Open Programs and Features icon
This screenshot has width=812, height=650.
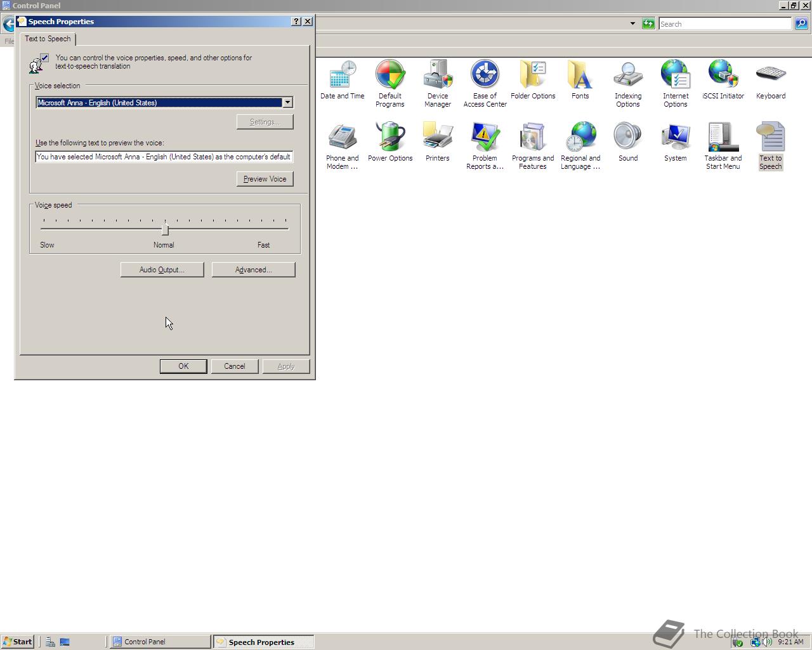[533, 146]
